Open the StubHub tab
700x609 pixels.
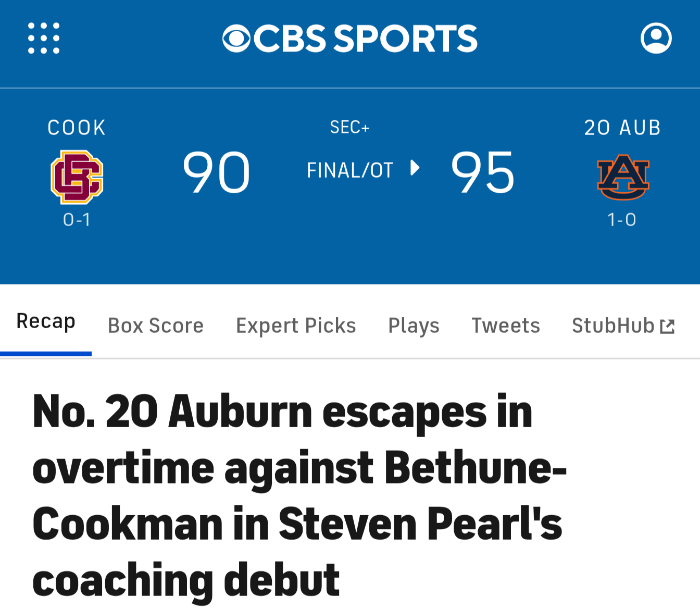(613, 326)
